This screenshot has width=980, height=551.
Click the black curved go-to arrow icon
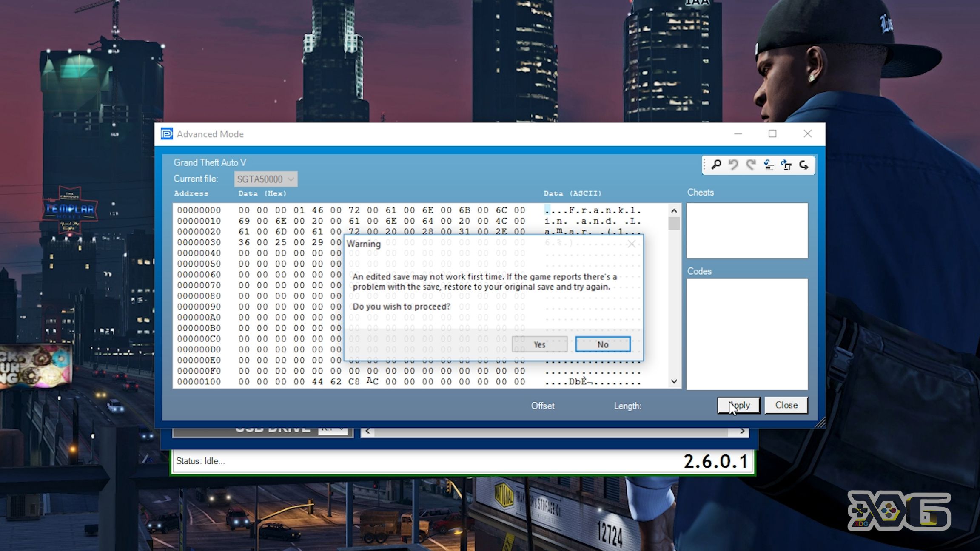[803, 165]
